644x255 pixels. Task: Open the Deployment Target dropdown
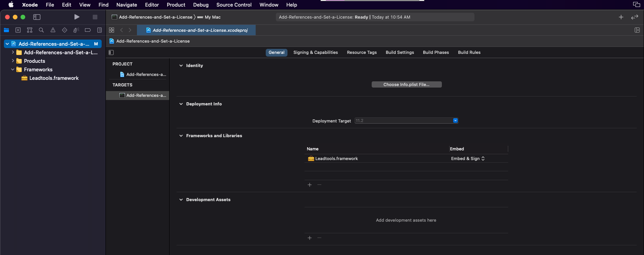(455, 121)
